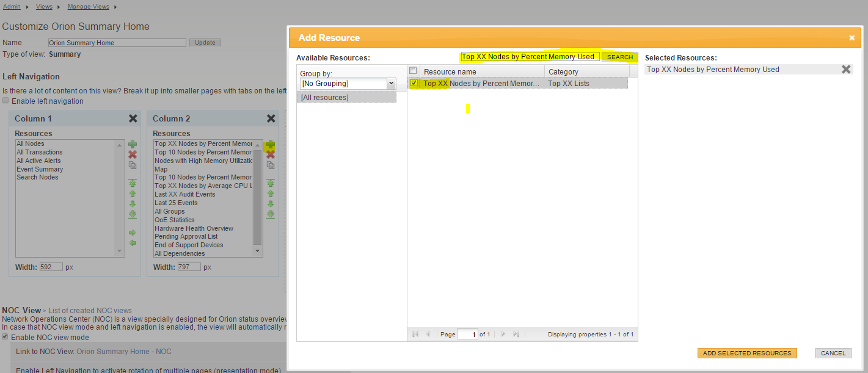Click ADD SELECTED RESOURCES button
The width and height of the screenshot is (868, 373).
point(747,353)
